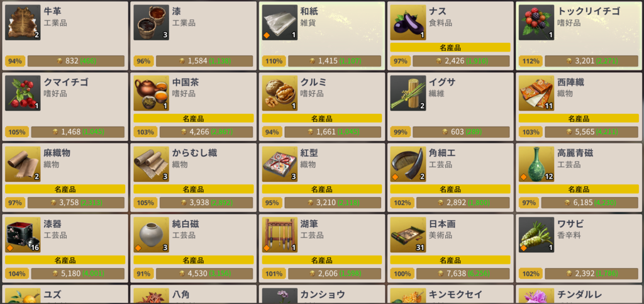Select the ワサビ wasabi root icon
The image size is (644, 304).
(536, 235)
